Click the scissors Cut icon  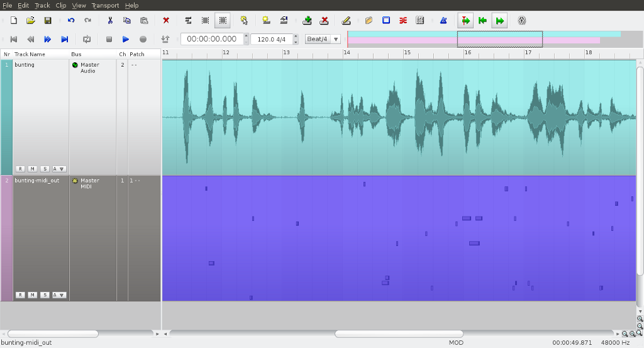(109, 20)
